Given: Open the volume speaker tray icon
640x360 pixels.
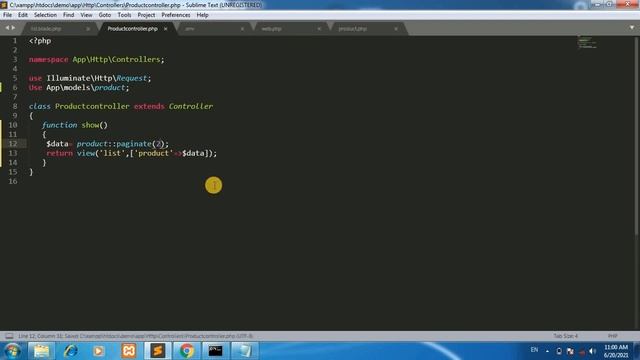Looking at the screenshot, I should pos(593,351).
